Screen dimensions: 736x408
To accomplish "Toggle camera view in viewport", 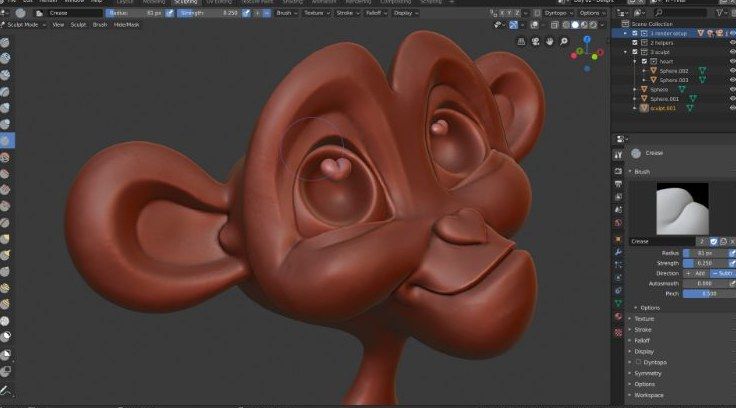I will tap(535, 42).
